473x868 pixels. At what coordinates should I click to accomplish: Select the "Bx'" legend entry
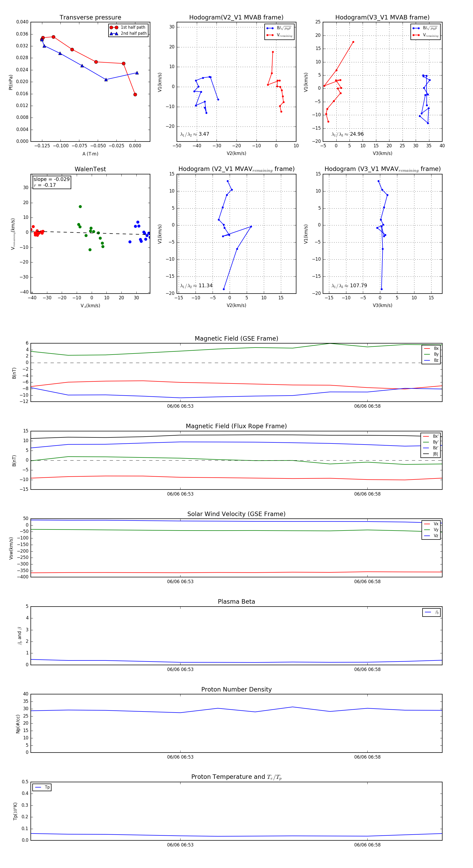(x=431, y=436)
